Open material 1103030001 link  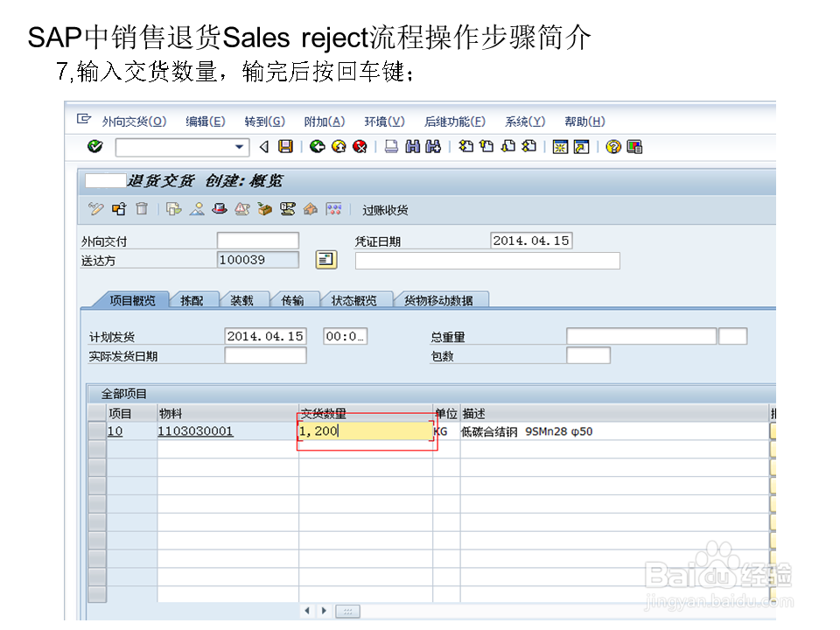195,431
